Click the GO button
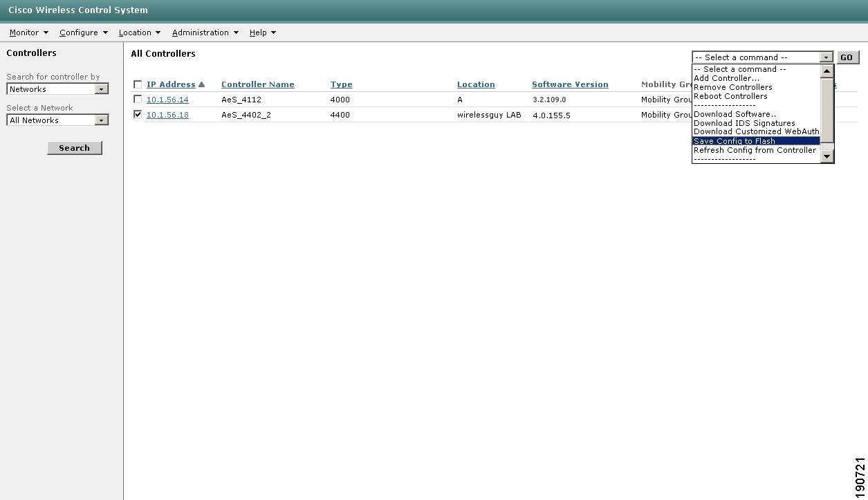This screenshot has width=868, height=500. click(847, 57)
